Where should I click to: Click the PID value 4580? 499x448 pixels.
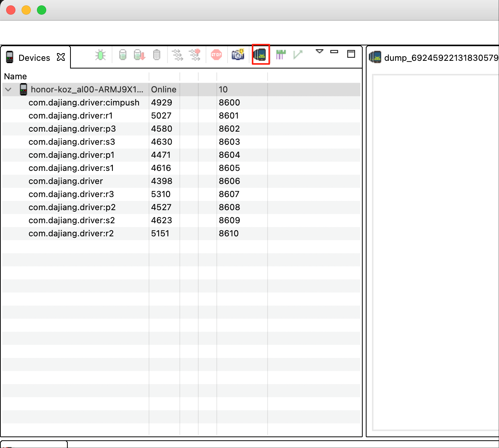(162, 129)
